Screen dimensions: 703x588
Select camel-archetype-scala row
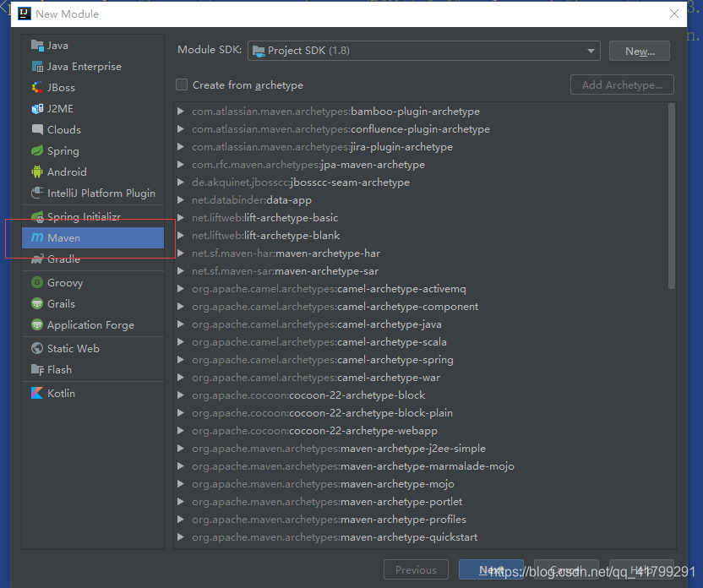coord(422,342)
